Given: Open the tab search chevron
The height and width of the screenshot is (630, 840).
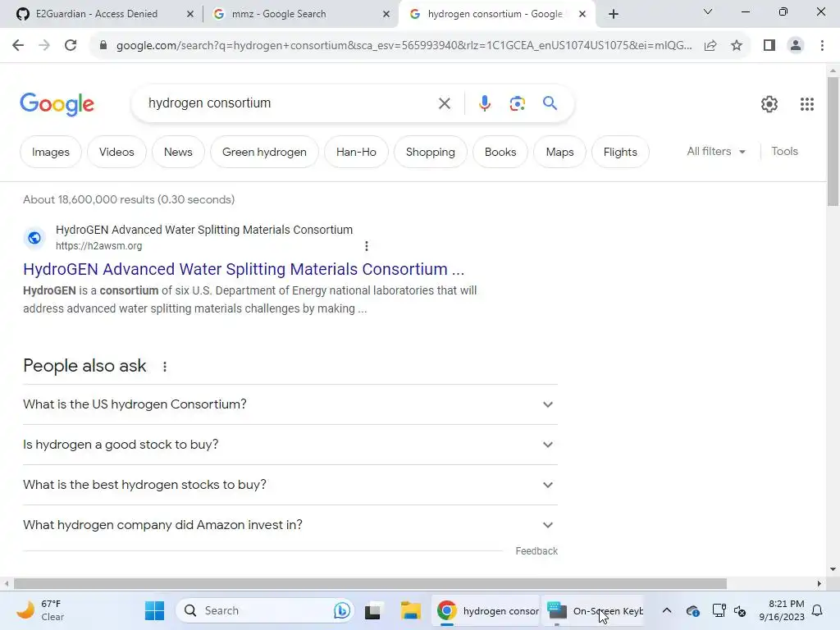Looking at the screenshot, I should 708,11.
